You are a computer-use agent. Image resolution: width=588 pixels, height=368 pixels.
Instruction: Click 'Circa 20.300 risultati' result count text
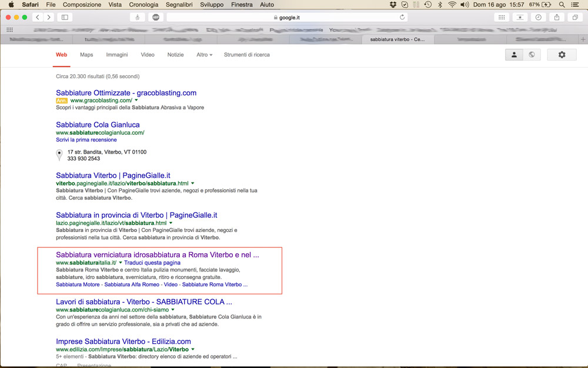[98, 76]
